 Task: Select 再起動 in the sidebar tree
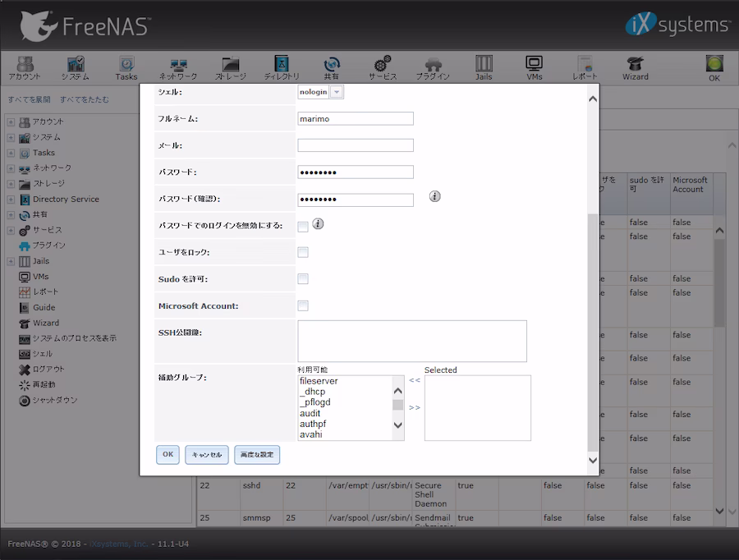tap(44, 384)
